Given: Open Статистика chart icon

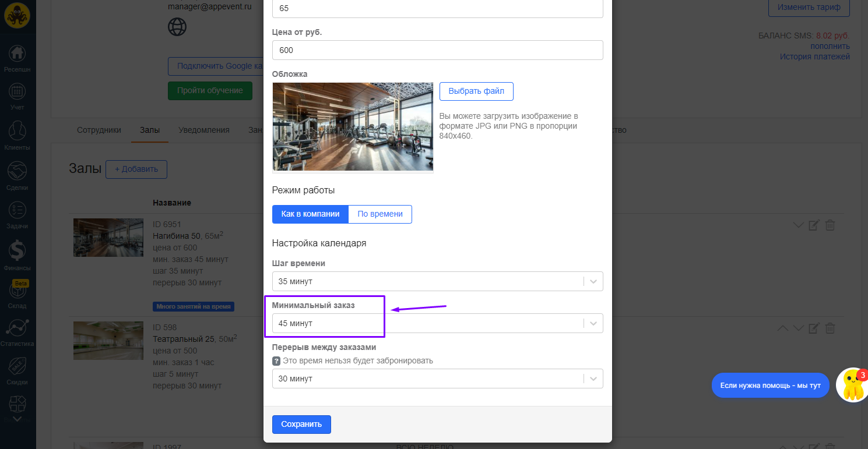Looking at the screenshot, I should (17, 329).
